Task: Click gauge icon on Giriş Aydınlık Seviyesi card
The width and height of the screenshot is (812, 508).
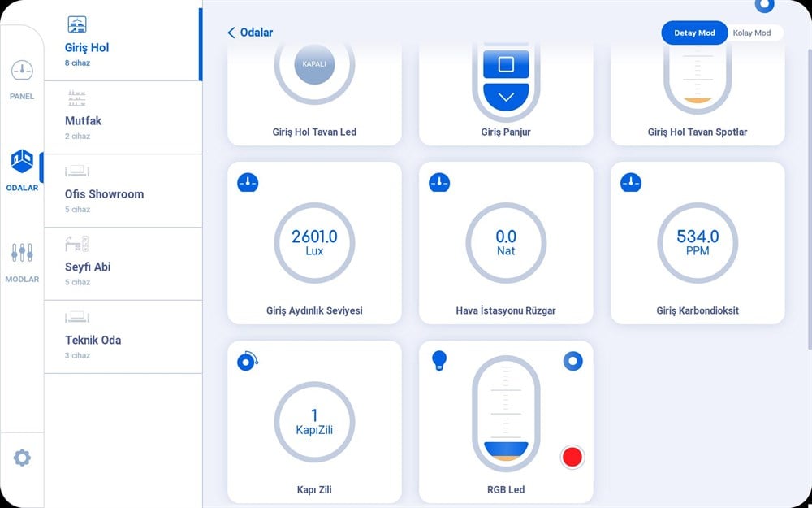Action: (248, 182)
